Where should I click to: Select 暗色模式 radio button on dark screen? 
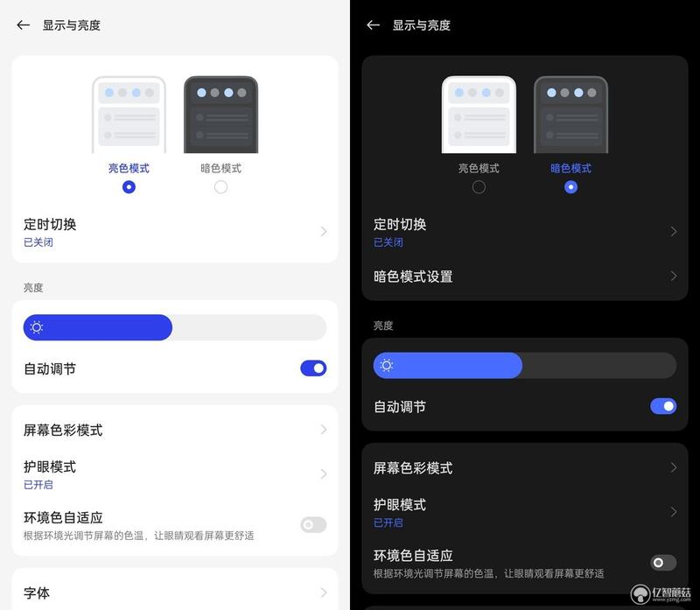click(x=571, y=186)
